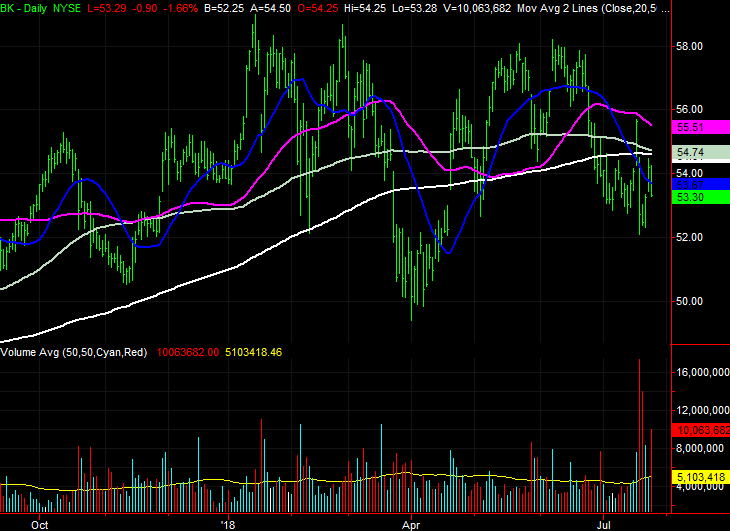Click the BK - Daily NYSE symbol label
Image resolution: width=730 pixels, height=531 pixels.
(x=40, y=8)
